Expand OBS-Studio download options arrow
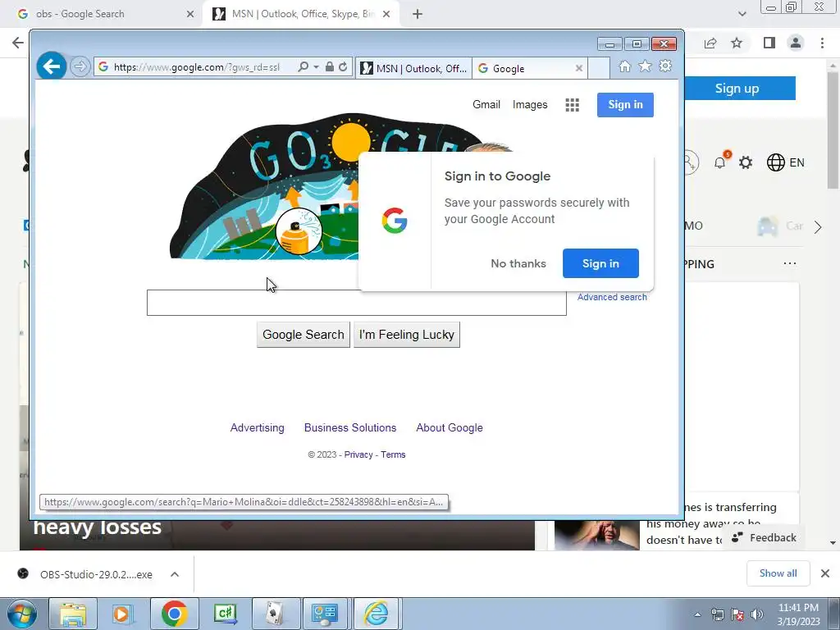Image resolution: width=840 pixels, height=630 pixels. coord(175,574)
